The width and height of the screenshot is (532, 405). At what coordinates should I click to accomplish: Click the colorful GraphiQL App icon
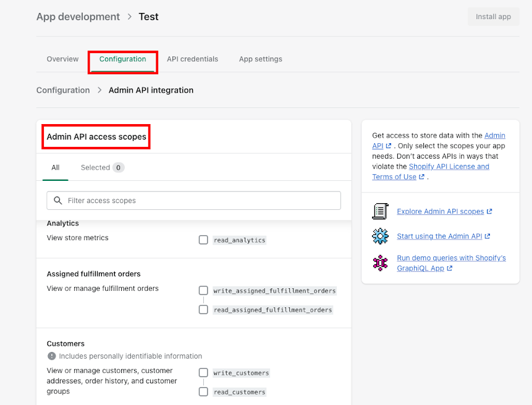click(x=381, y=262)
